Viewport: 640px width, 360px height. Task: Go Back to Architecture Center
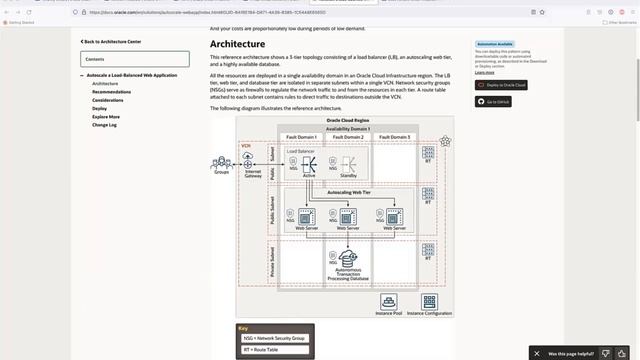point(111,42)
